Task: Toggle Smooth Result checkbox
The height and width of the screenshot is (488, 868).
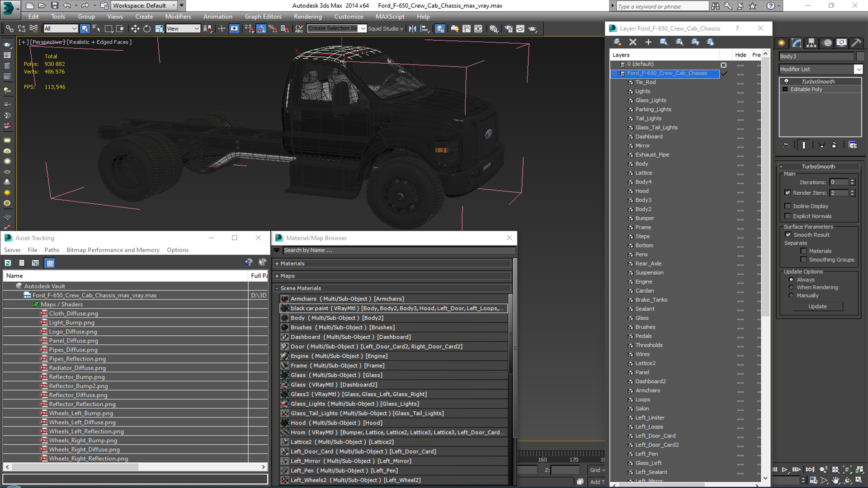Action: [788, 235]
